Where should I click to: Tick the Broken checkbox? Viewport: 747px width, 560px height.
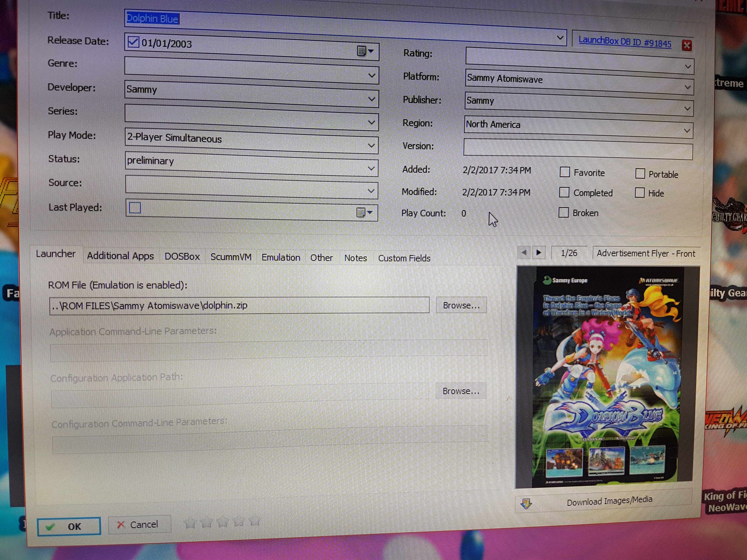tap(563, 212)
